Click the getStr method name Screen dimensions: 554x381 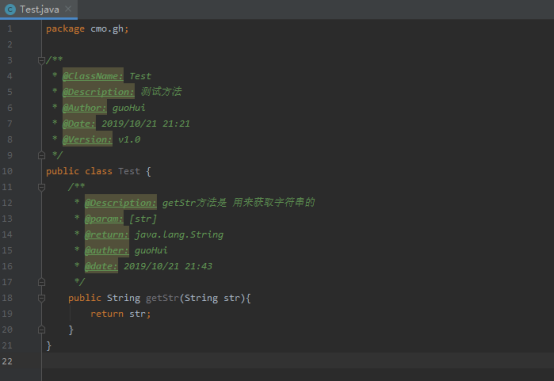[x=162, y=298]
